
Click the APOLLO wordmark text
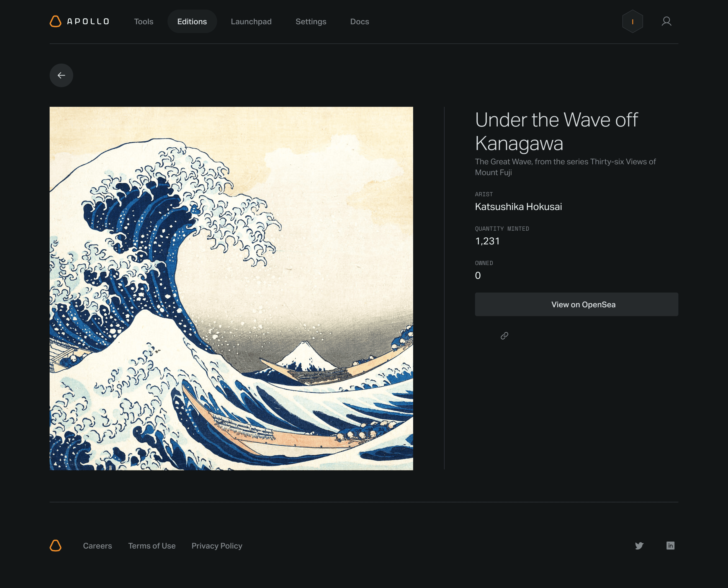[88, 21]
